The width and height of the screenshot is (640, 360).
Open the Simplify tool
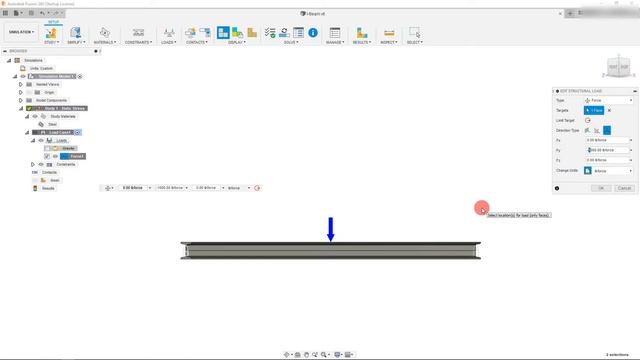(75, 33)
